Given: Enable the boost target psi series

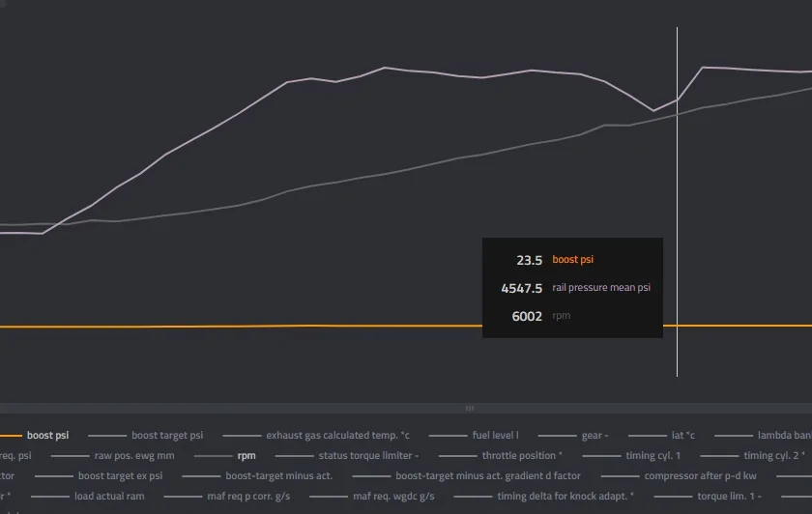Looking at the screenshot, I should (167, 436).
